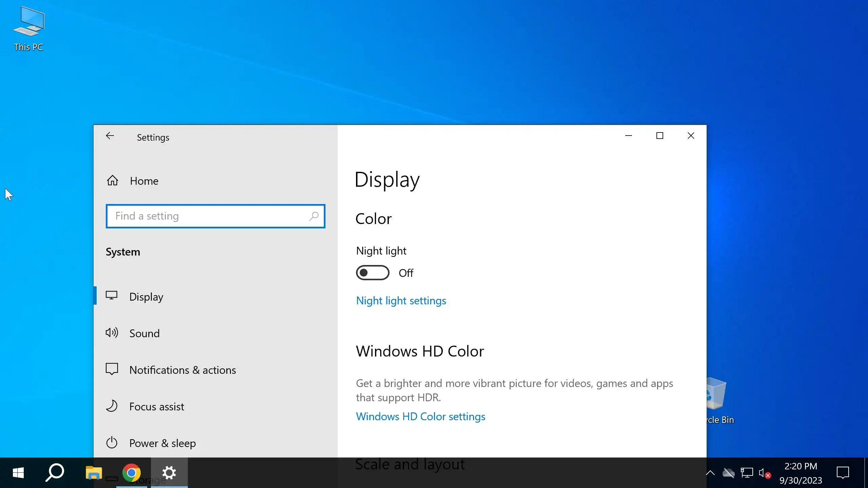The width and height of the screenshot is (868, 488).
Task: Open Windows HD Color settings link
Action: click(x=420, y=416)
